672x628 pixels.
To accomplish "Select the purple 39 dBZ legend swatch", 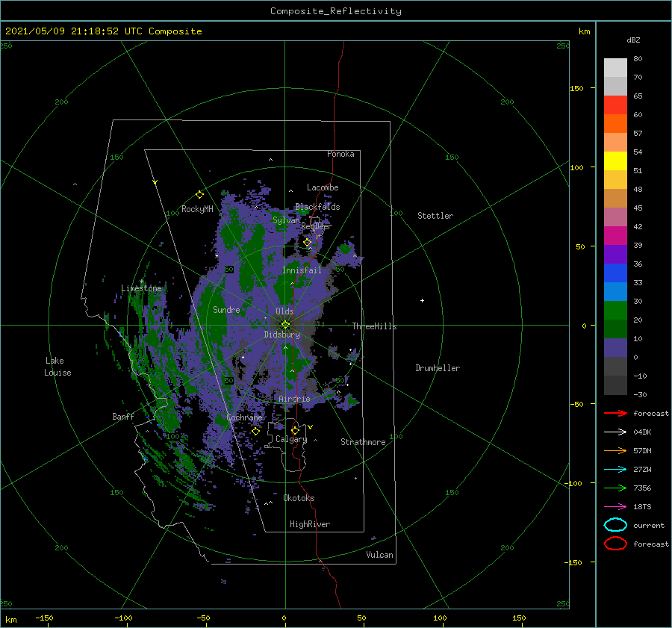I will 615,255.
